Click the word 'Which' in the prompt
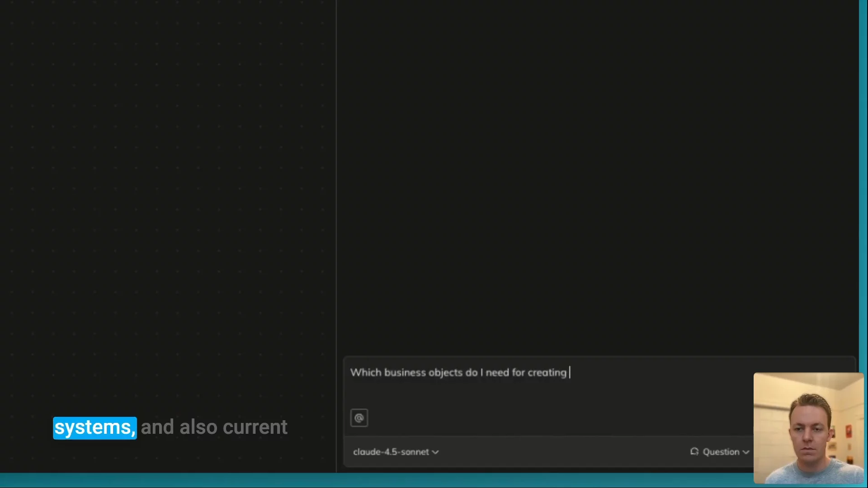Viewport: 868px width, 488px height. (366, 373)
